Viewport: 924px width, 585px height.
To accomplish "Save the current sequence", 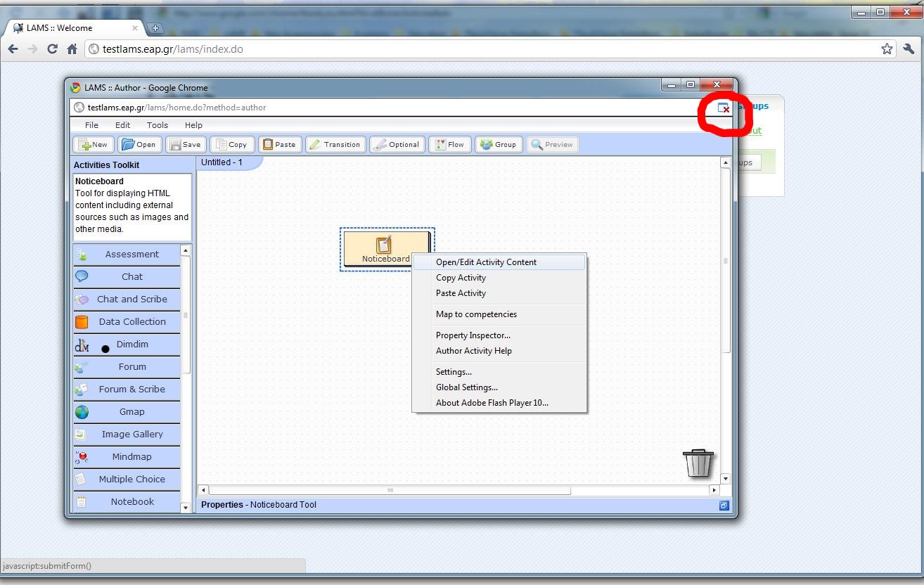I will click(185, 144).
